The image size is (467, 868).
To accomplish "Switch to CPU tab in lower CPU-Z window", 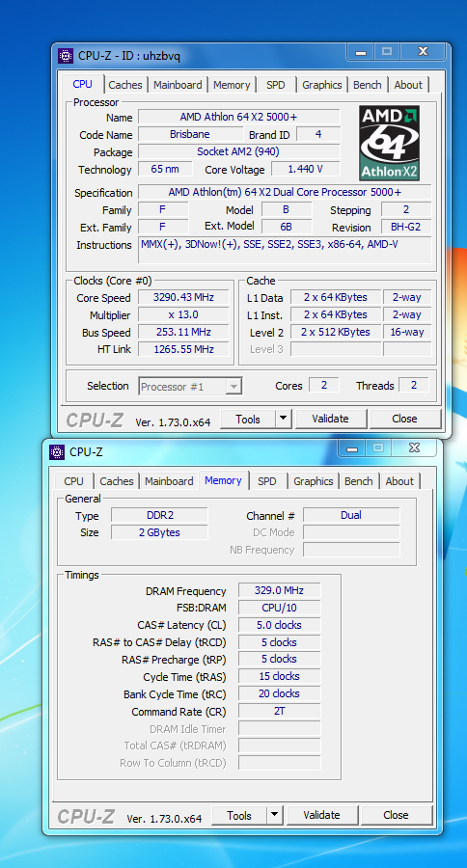I will [x=73, y=481].
